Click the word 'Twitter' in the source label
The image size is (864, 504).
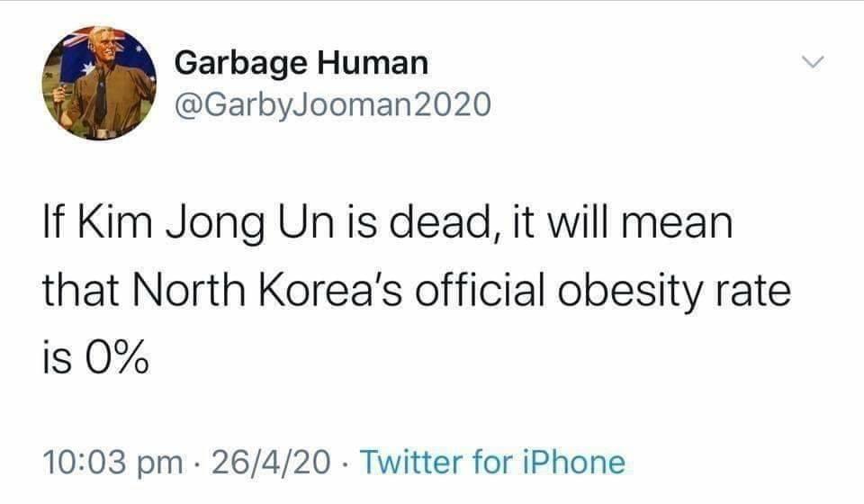(412, 462)
